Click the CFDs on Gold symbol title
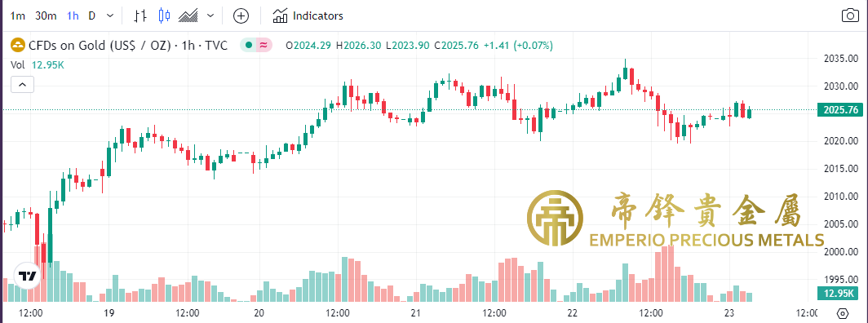Viewport: 868px width, 323px height. 127,46
